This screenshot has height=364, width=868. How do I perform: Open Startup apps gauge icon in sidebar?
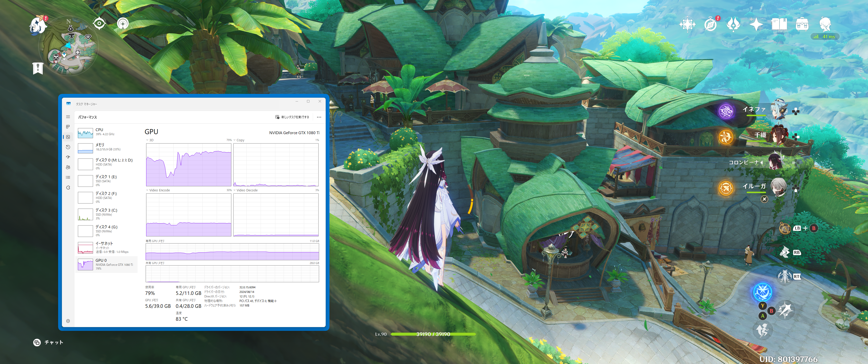[x=68, y=157]
